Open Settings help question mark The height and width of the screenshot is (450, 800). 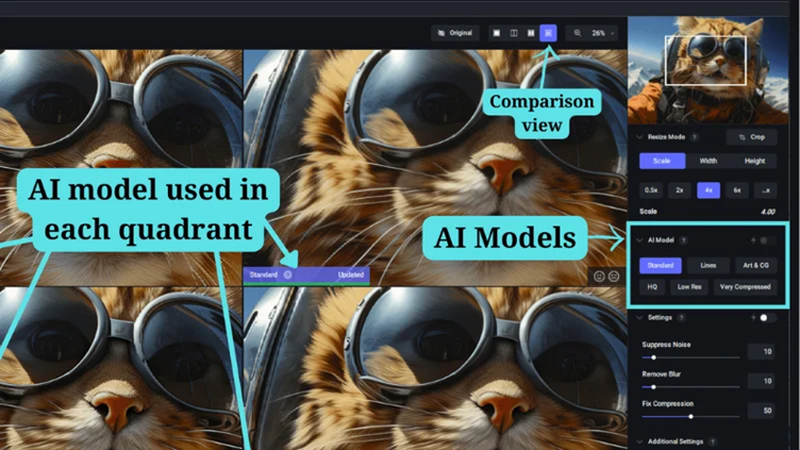click(681, 318)
